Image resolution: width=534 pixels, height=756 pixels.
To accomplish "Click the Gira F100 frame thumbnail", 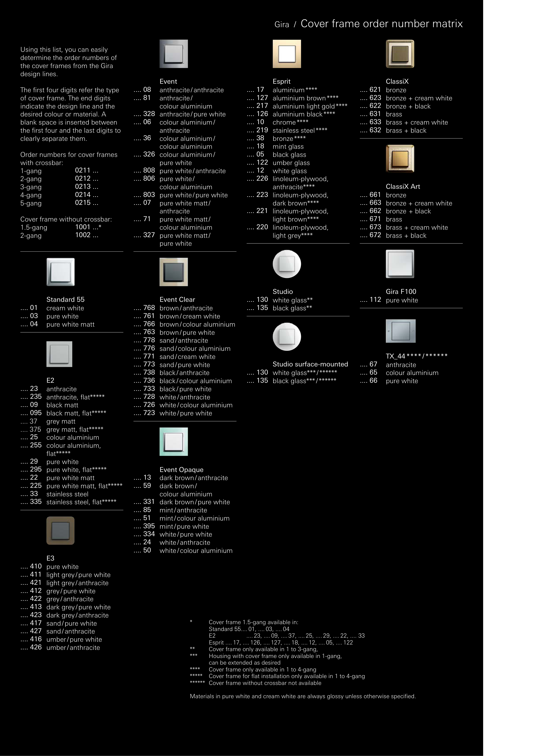I will point(400,264).
